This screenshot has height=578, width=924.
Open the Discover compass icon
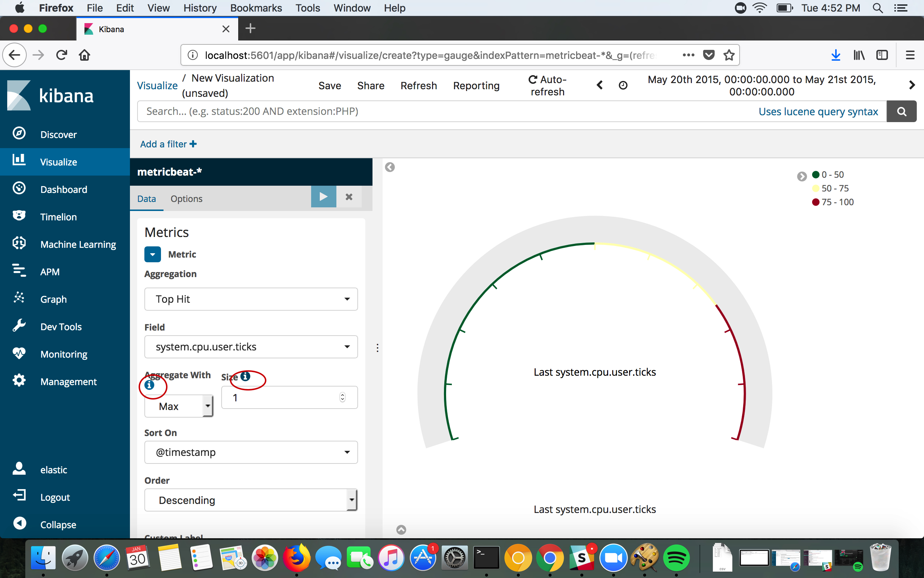pyautogui.click(x=19, y=133)
